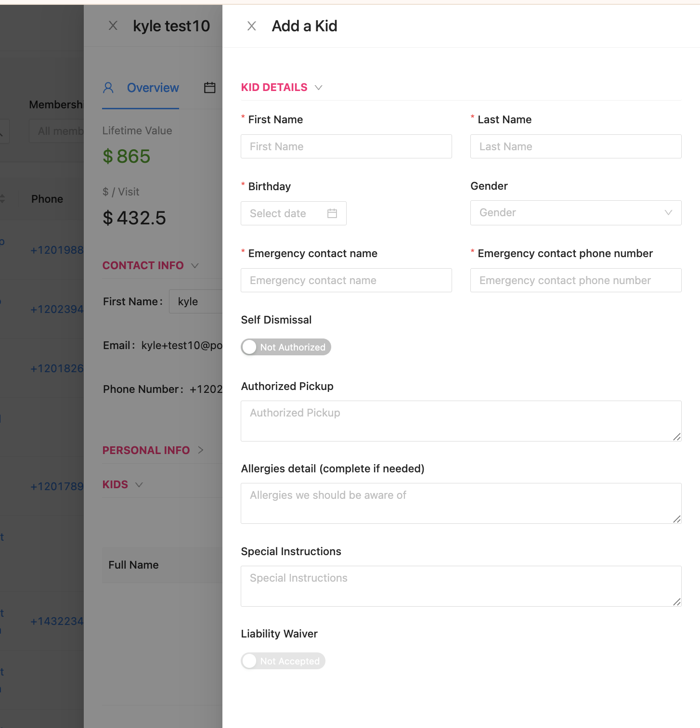Click the Emergency contact name field

point(346,280)
